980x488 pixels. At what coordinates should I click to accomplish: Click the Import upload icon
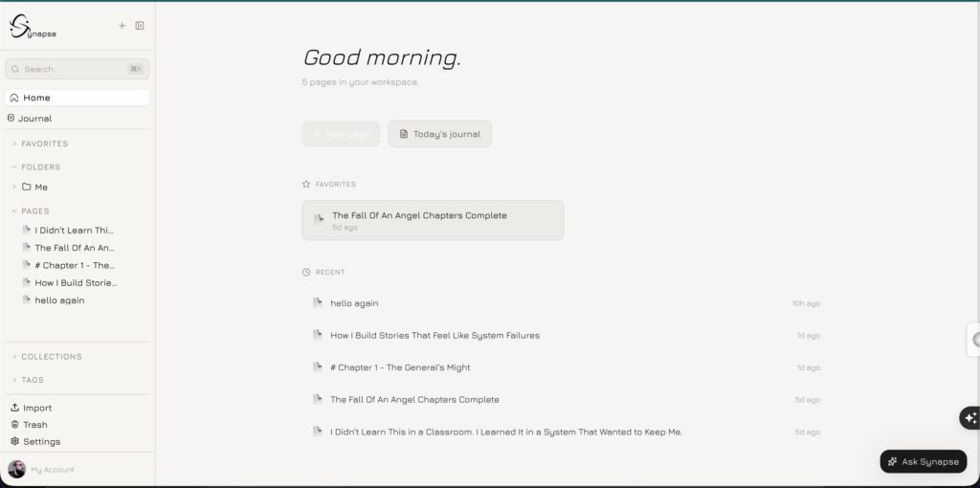click(x=15, y=408)
